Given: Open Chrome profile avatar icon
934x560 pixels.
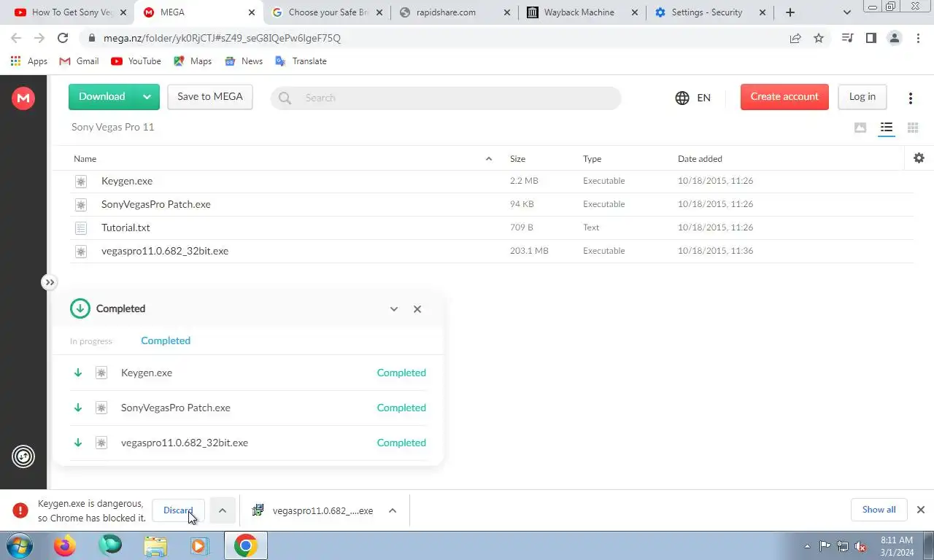Looking at the screenshot, I should [x=895, y=38].
